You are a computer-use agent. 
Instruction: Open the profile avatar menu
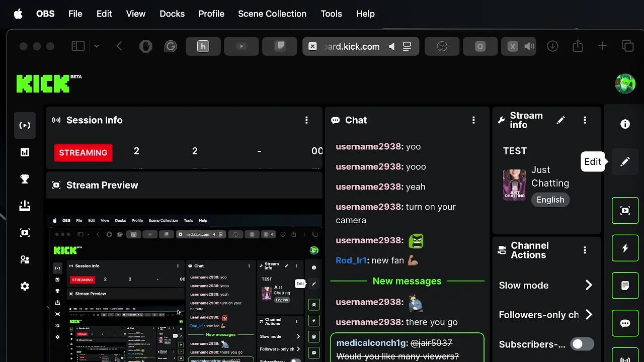625,83
